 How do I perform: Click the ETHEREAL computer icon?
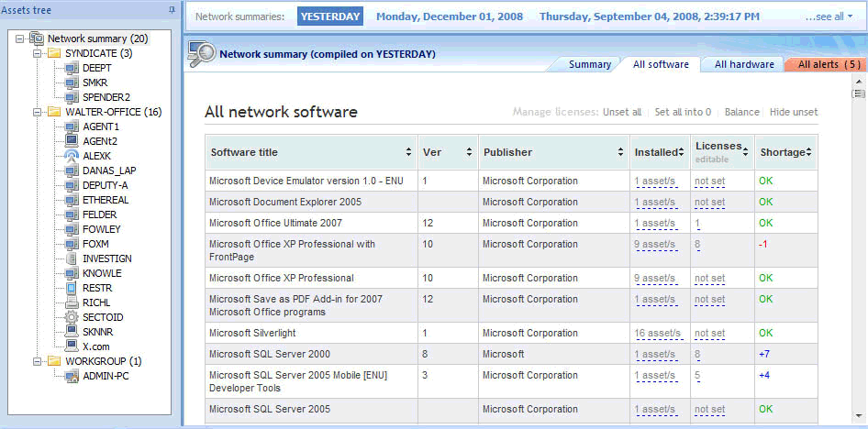pos(72,200)
